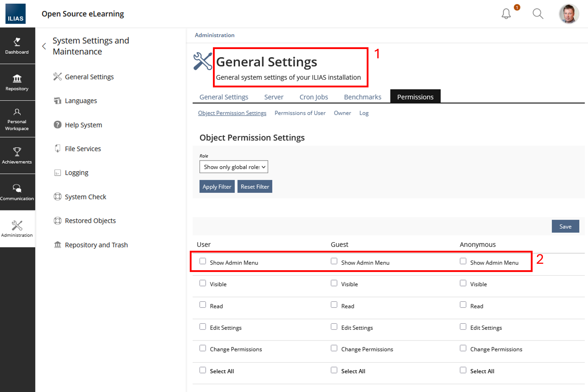Switch to the Cron Jobs tab
The width and height of the screenshot is (588, 392).
313,97
